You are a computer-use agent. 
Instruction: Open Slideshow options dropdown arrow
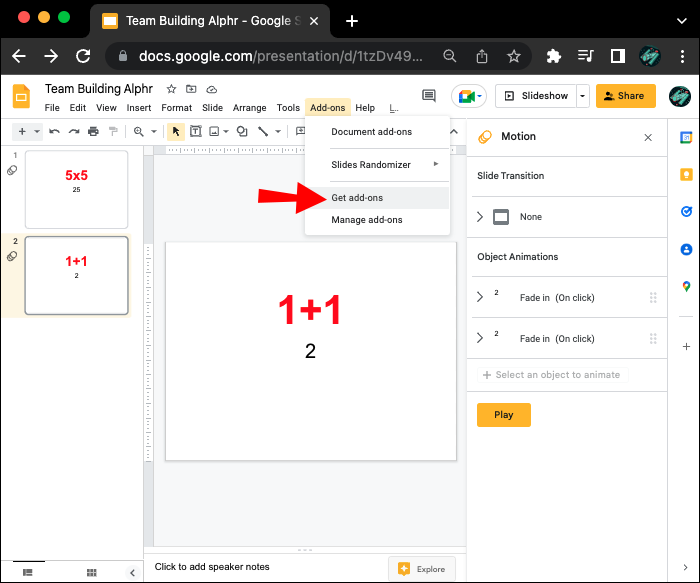tap(582, 96)
